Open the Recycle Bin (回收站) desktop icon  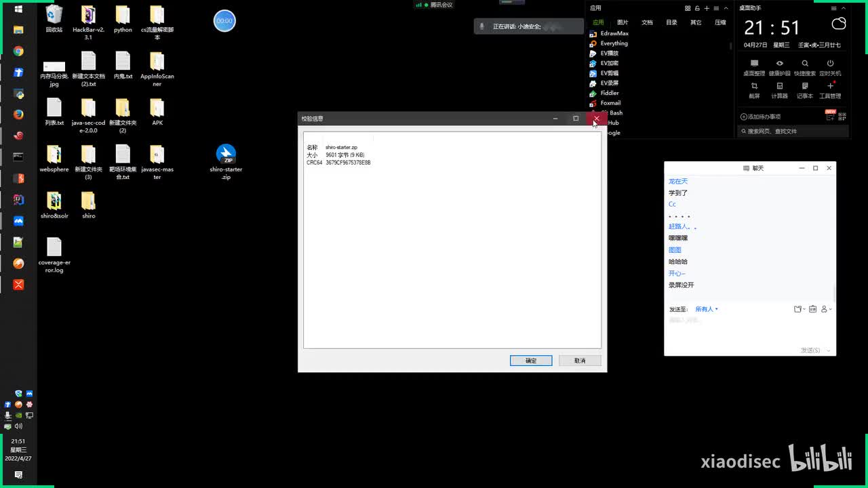click(x=54, y=18)
